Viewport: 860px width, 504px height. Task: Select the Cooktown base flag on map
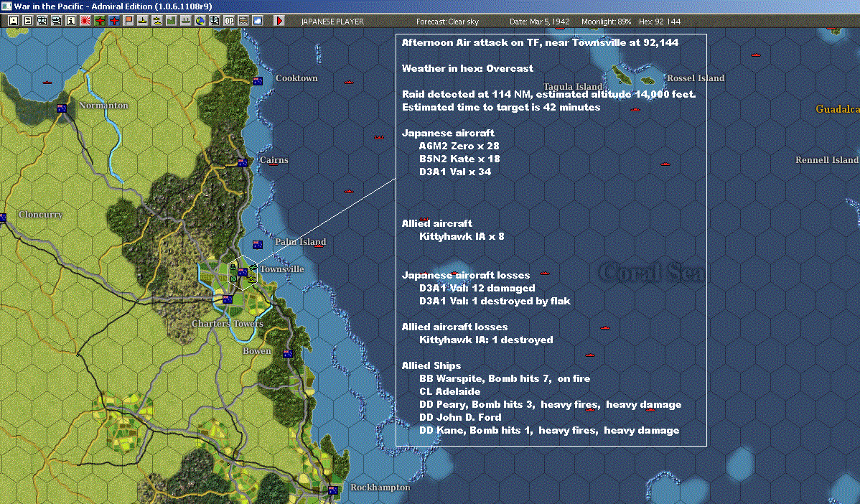pyautogui.click(x=258, y=81)
